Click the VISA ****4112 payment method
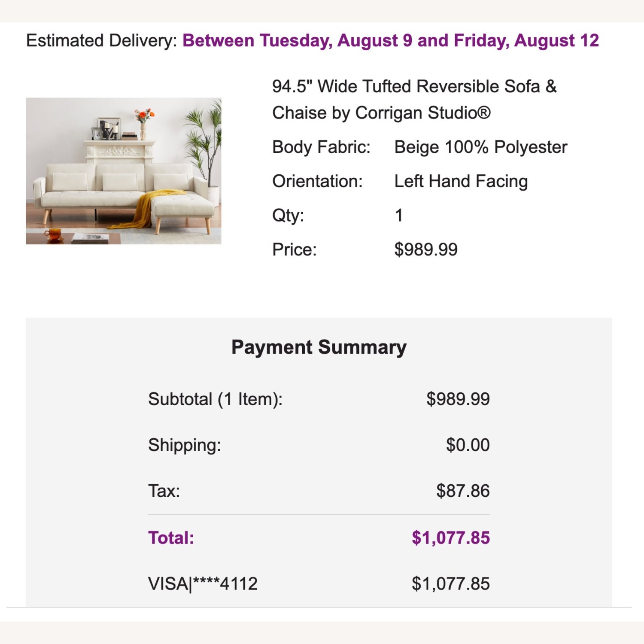 click(203, 584)
